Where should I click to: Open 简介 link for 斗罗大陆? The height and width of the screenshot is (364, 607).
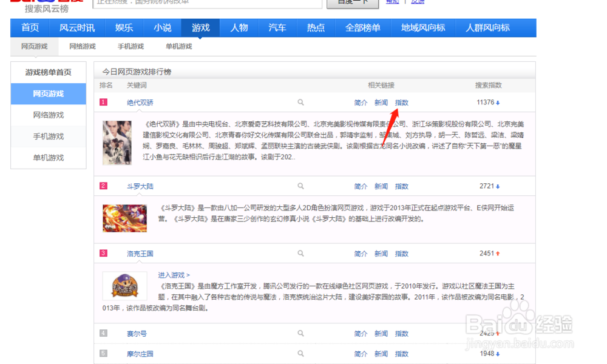point(361,186)
